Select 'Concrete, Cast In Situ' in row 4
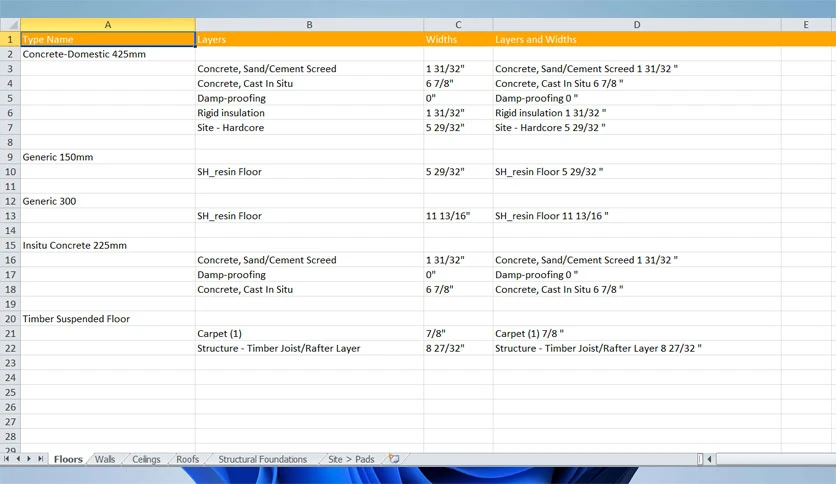836x484 pixels. tap(309, 83)
